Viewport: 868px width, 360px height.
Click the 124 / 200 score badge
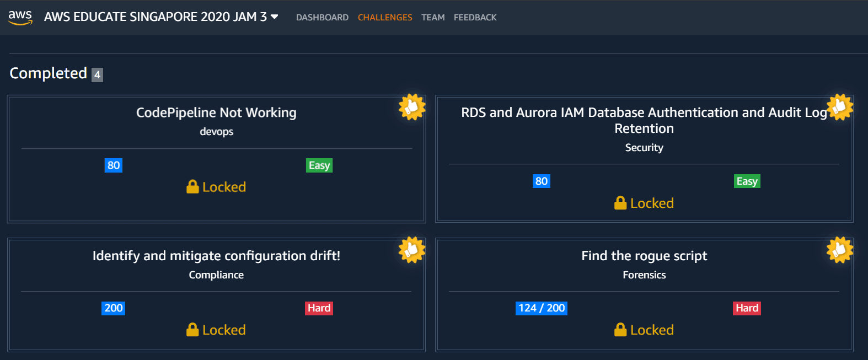[542, 308]
